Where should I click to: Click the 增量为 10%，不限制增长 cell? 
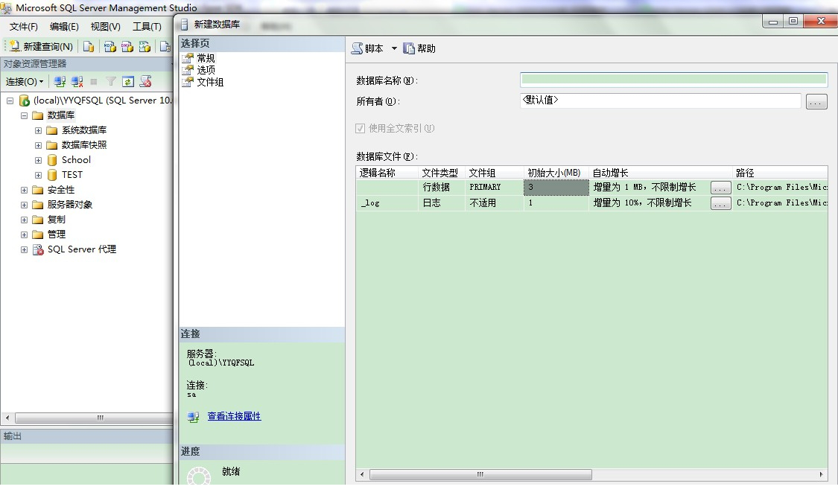point(650,203)
